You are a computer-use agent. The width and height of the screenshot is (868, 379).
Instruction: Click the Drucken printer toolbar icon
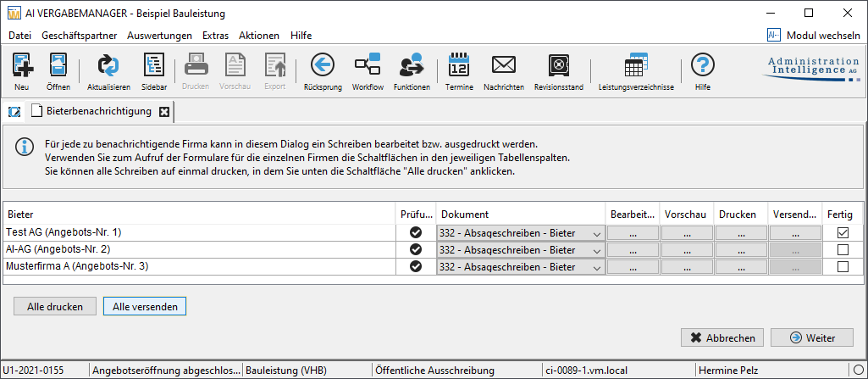pyautogui.click(x=196, y=66)
